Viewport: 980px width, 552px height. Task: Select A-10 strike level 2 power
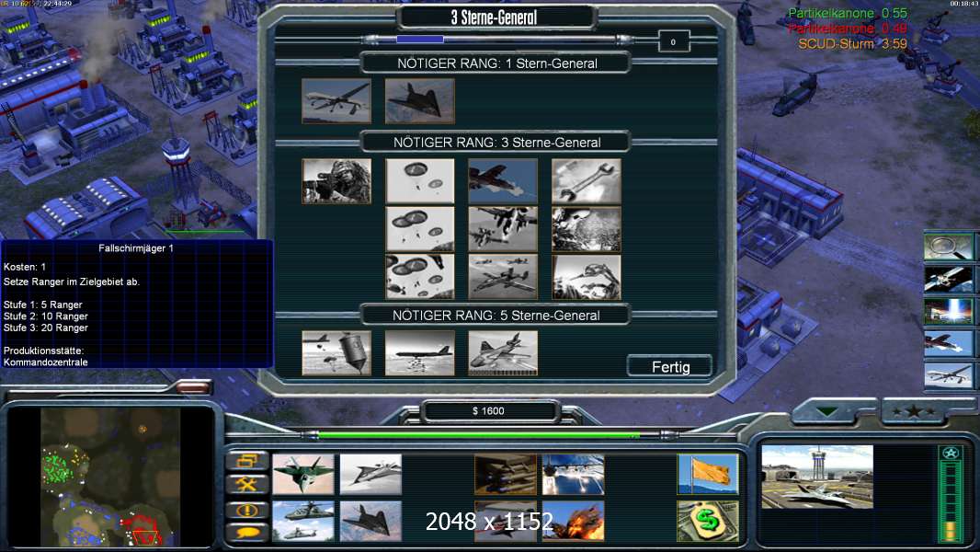point(503,229)
